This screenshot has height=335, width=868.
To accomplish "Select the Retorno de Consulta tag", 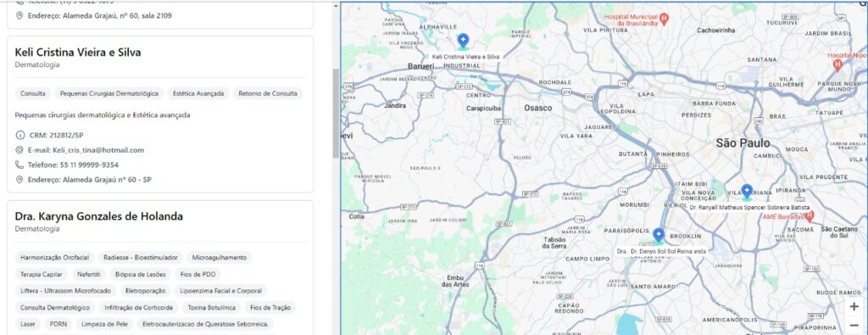I will 268,93.
